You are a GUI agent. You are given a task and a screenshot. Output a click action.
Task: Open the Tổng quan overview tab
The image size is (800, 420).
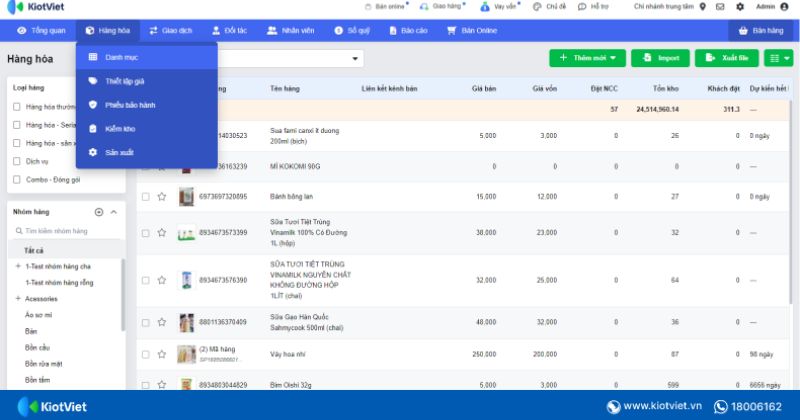[41, 31]
